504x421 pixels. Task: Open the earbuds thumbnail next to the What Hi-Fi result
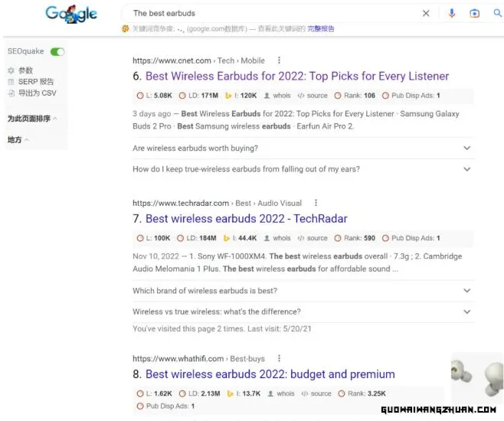478,378
